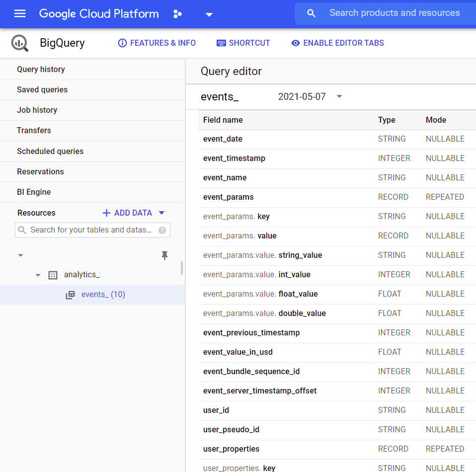Open the hamburger navigation menu

click(20, 13)
